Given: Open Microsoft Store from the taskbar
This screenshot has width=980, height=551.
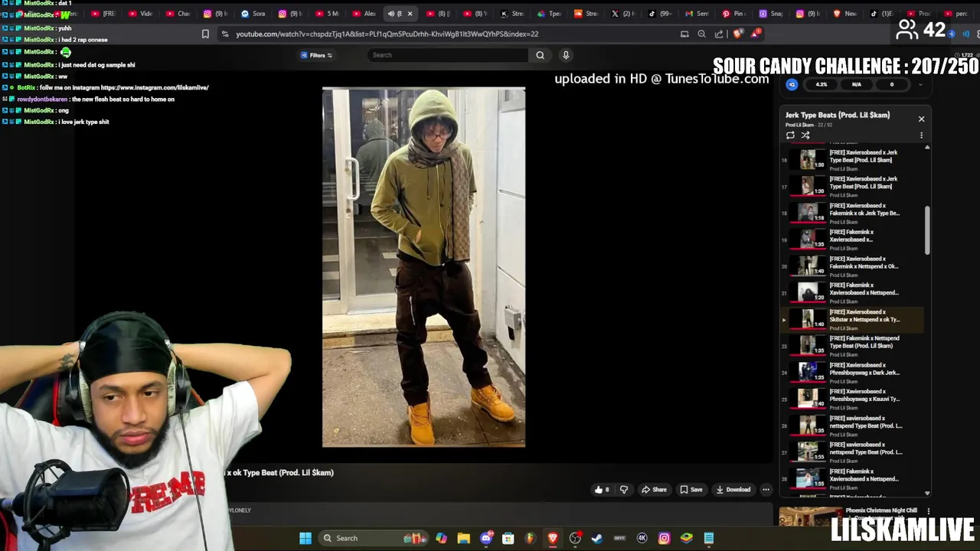Looking at the screenshot, I should [x=508, y=538].
